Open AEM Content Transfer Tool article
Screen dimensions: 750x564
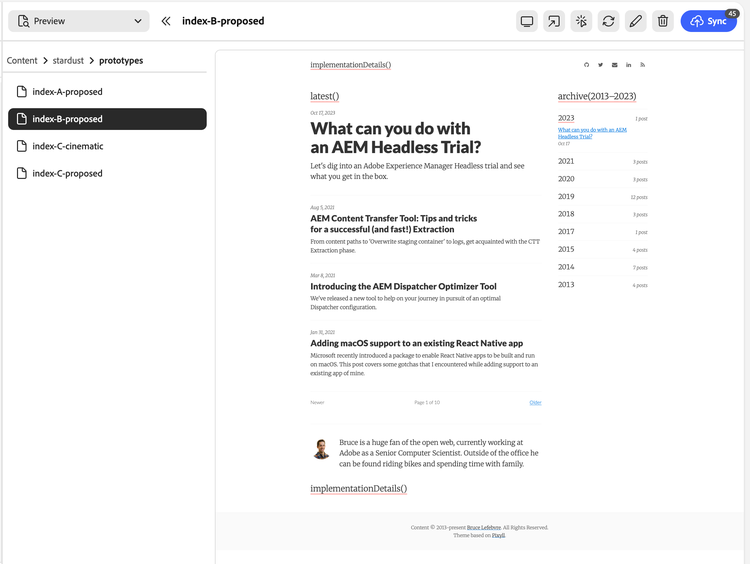(x=394, y=224)
